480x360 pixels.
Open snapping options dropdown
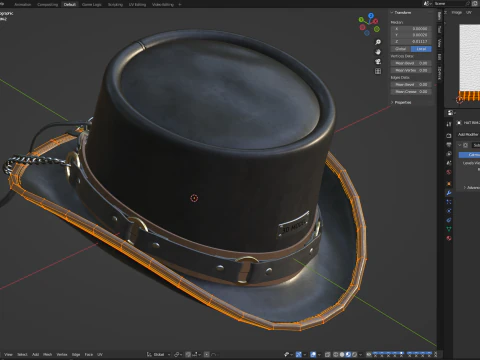196,354
